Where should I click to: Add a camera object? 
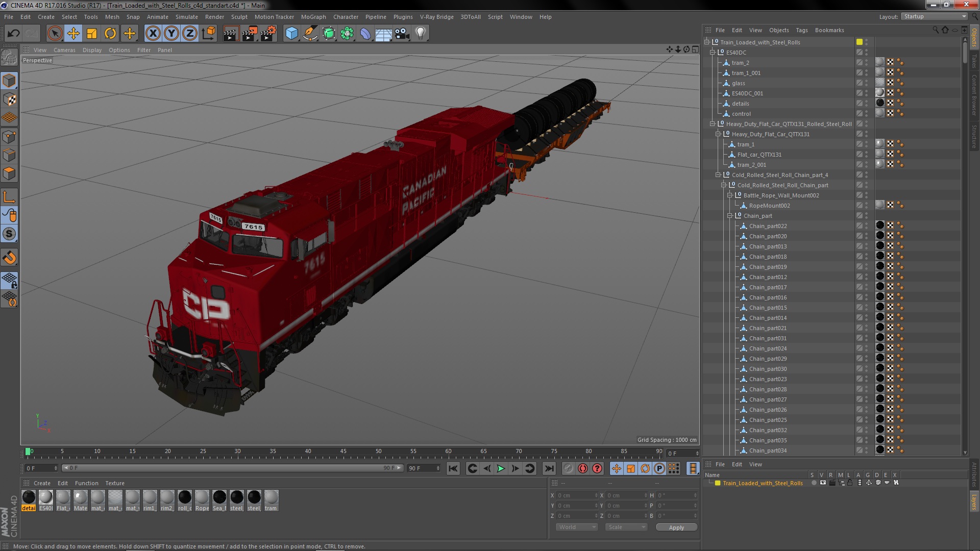pos(402,34)
